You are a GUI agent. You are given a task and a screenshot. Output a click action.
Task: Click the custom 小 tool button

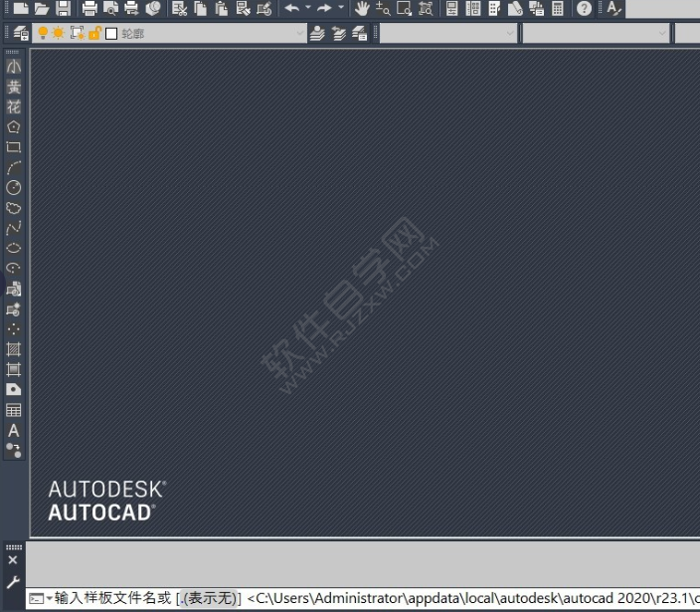(x=14, y=67)
